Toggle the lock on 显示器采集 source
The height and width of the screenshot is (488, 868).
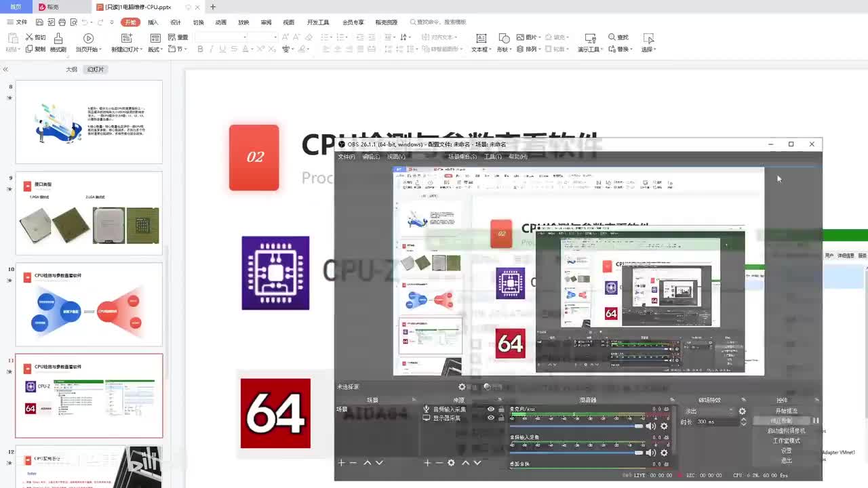point(501,418)
